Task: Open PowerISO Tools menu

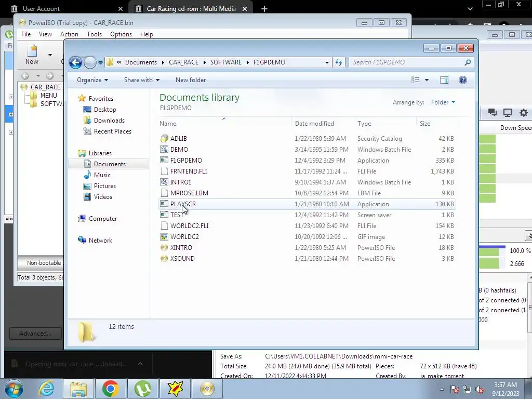Action: click(94, 34)
